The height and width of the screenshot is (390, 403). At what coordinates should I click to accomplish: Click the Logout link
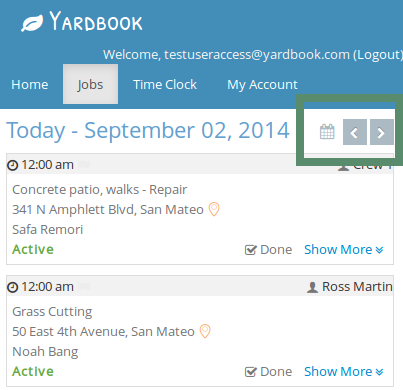coord(378,55)
